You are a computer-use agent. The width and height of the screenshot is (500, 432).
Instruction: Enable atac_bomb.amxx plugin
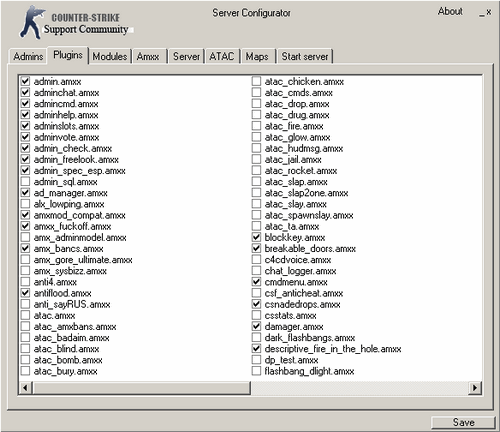click(25, 360)
